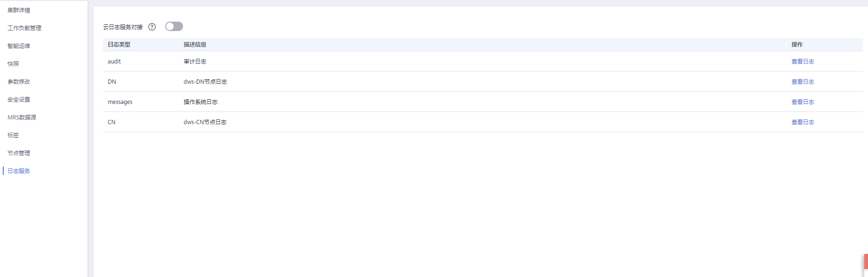The height and width of the screenshot is (277, 868).
Task: Select 智能运维 from the sidebar
Action: point(19,46)
